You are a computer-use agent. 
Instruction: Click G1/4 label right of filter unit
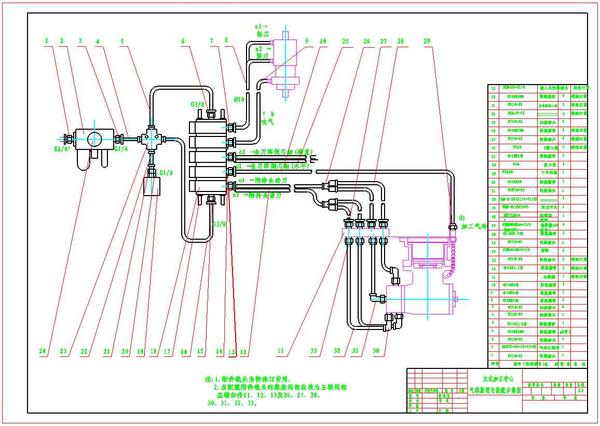121,149
